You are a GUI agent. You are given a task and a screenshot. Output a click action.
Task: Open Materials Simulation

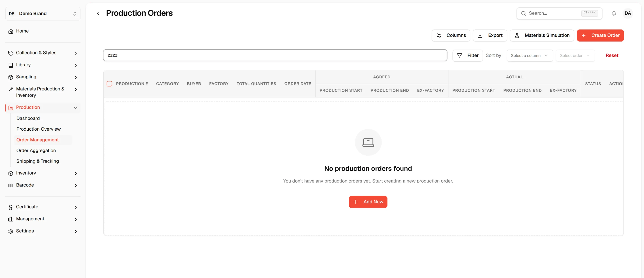click(x=542, y=36)
